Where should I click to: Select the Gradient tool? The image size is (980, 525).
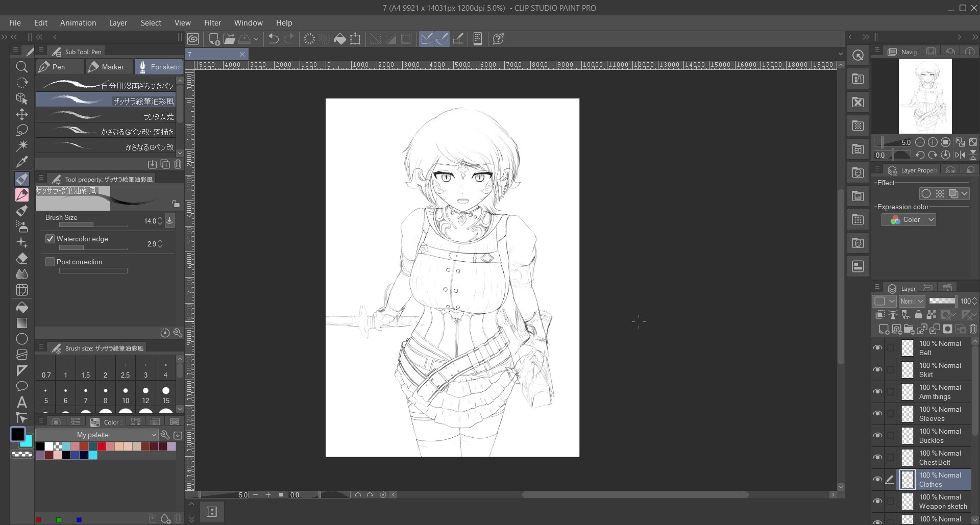21,323
